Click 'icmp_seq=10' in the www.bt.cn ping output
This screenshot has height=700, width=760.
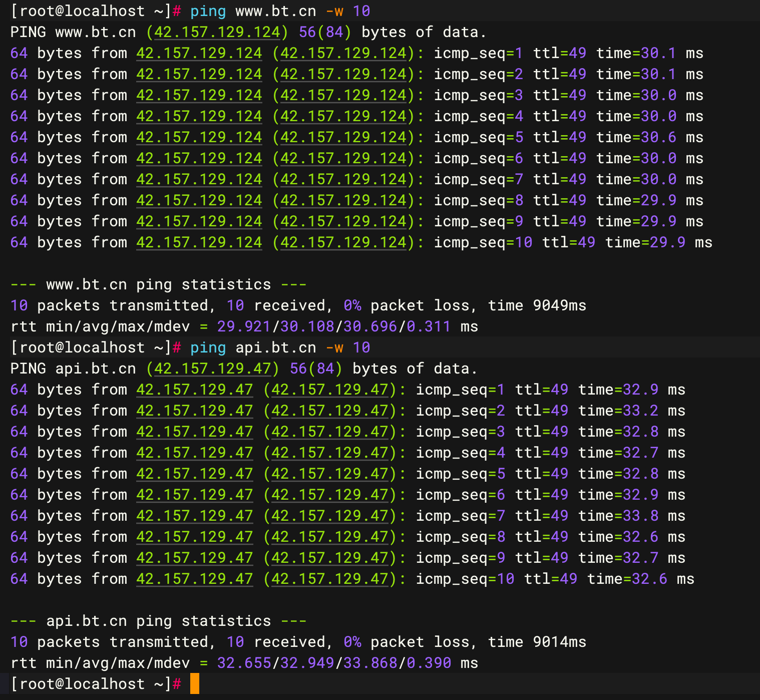click(483, 242)
